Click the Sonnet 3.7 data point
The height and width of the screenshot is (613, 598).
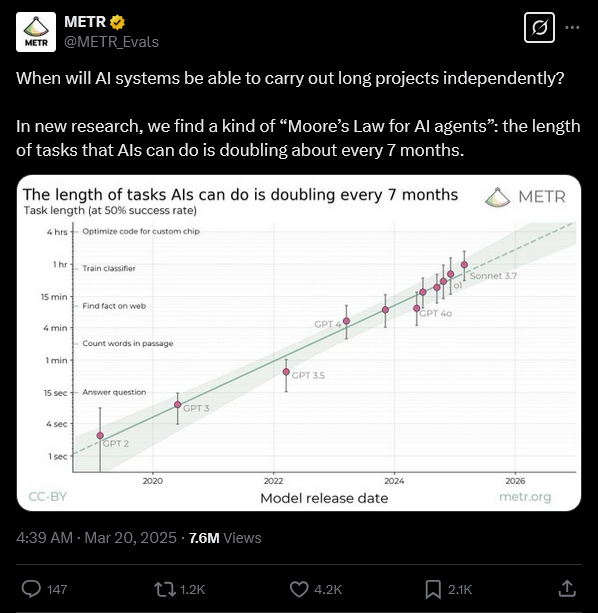tap(464, 265)
